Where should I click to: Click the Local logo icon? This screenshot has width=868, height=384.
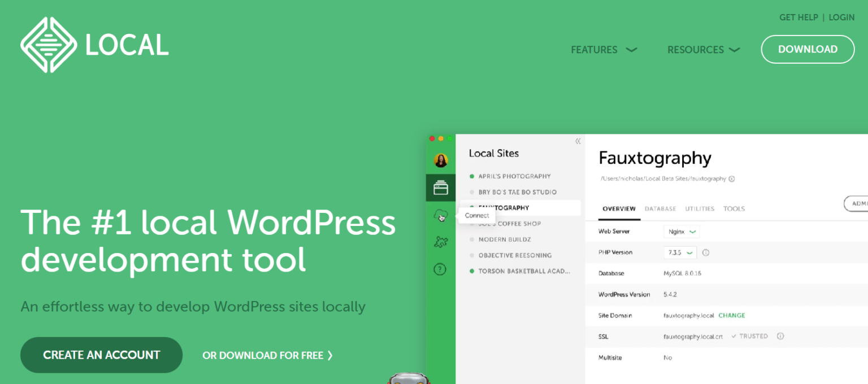tap(48, 45)
